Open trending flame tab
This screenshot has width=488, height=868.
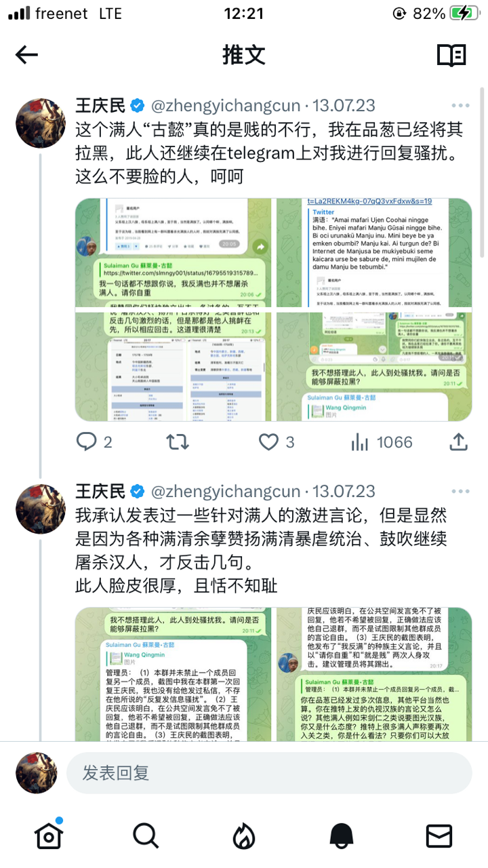pyautogui.click(x=244, y=836)
